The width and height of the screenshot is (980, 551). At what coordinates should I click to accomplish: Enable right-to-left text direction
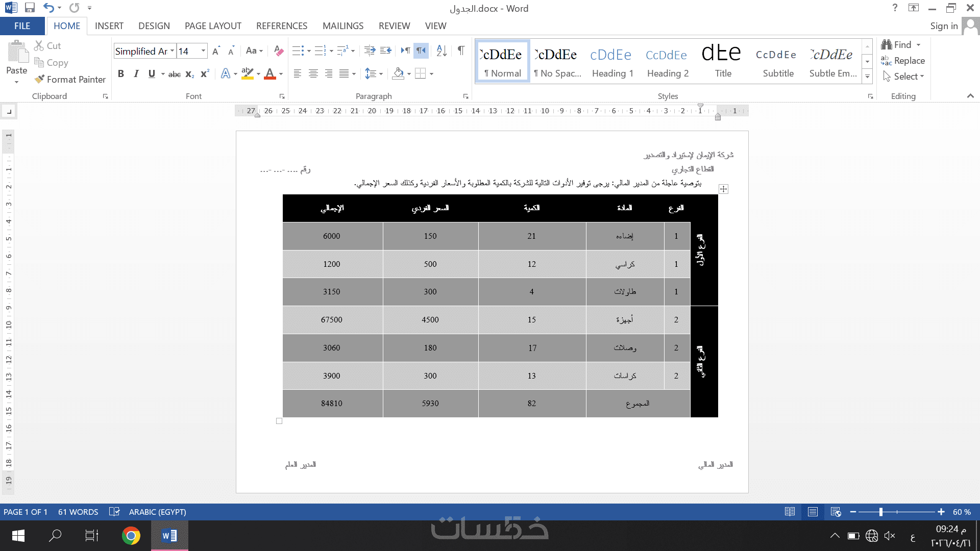click(421, 51)
